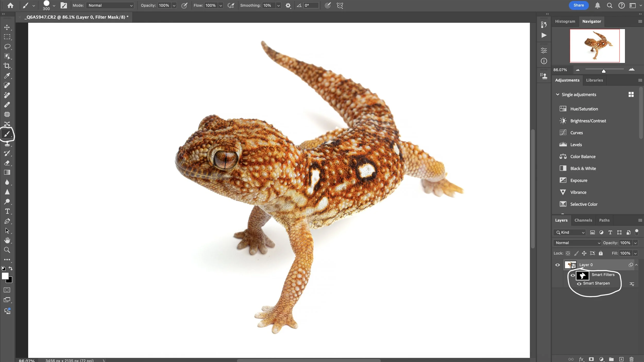Collapse Single adjustments section
This screenshot has height=362, width=644.
point(557,94)
